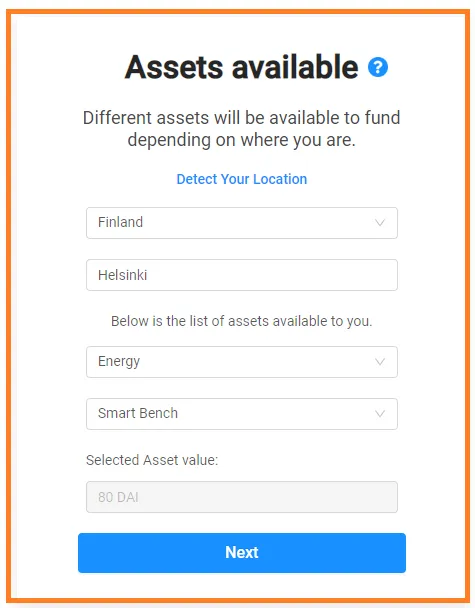Click 'Below is the list of assets' text

pyautogui.click(x=242, y=321)
